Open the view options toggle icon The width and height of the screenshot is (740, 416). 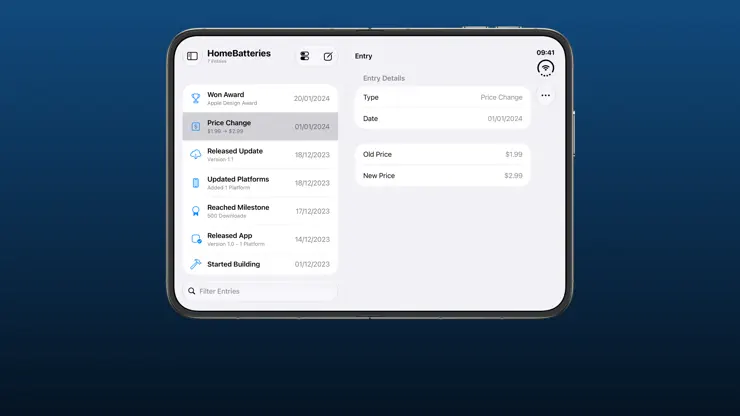(x=304, y=56)
